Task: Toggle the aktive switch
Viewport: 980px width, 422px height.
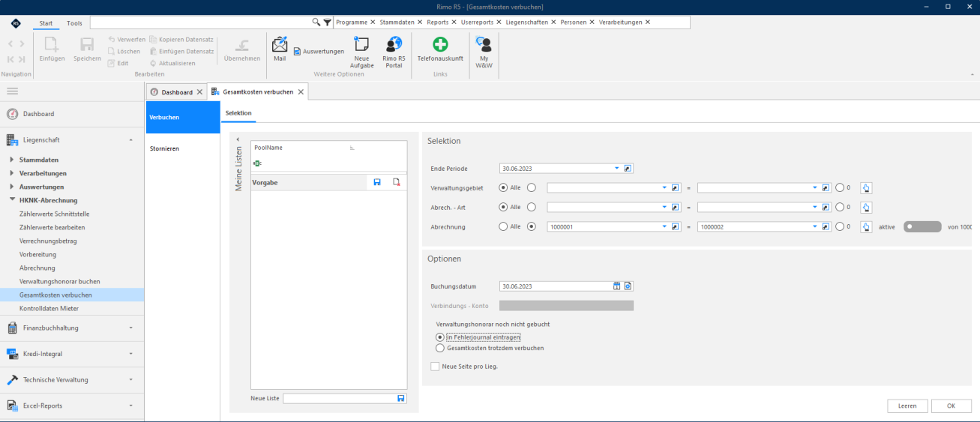Action: point(922,226)
